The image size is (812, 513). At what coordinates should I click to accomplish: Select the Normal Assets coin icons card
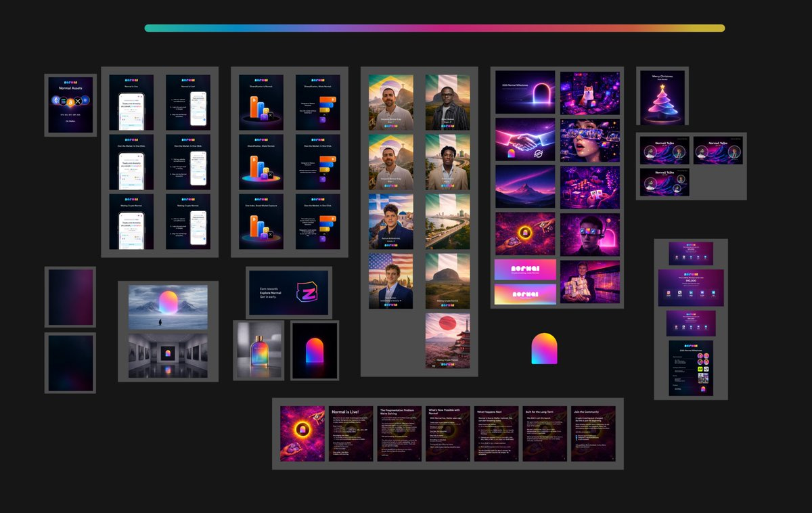(70, 105)
